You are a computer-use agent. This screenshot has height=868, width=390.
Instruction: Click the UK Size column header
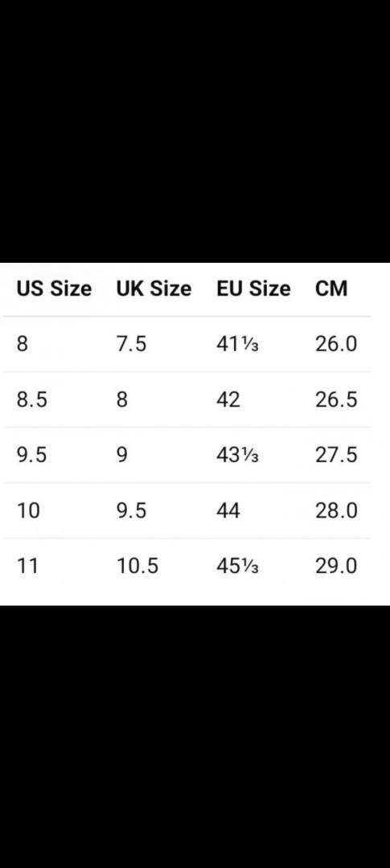pyautogui.click(x=154, y=289)
